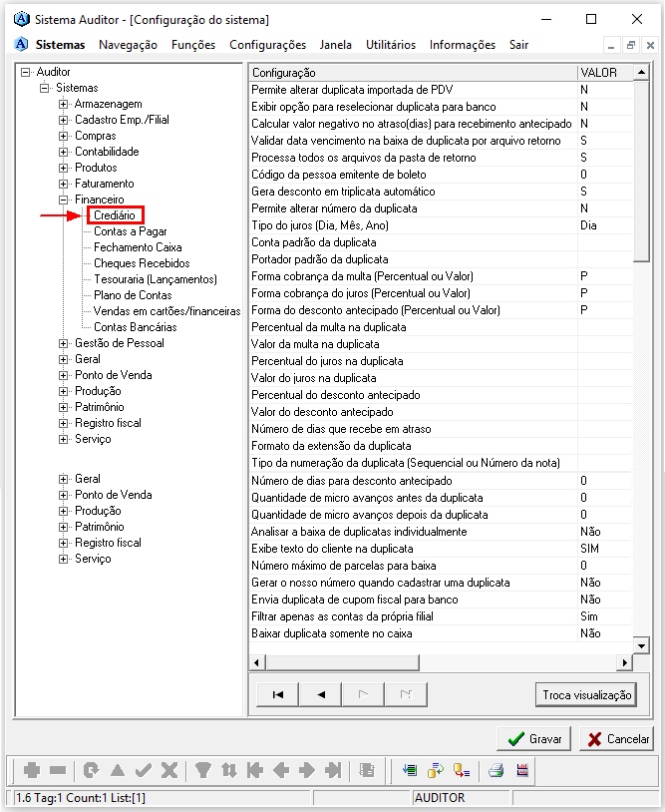This screenshot has height=812, width=665.
Task: Open the Configurações menu
Action: pyautogui.click(x=267, y=45)
